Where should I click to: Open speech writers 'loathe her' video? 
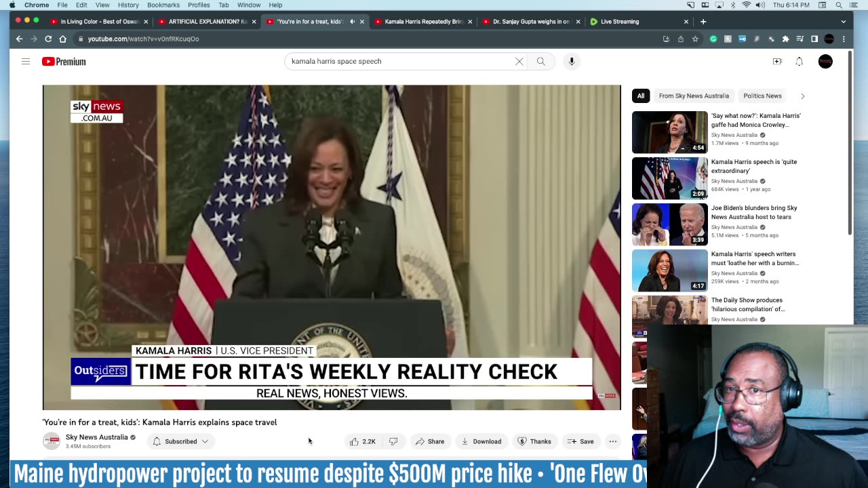755,258
